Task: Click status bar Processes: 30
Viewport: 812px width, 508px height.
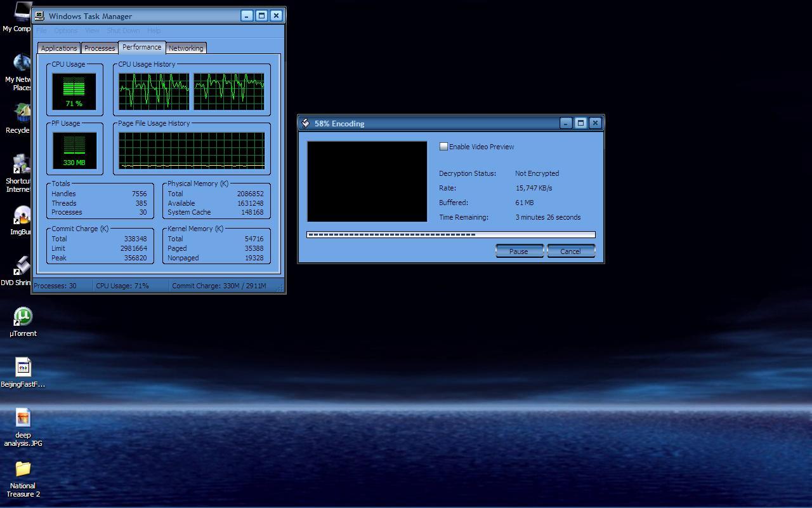Action: point(55,286)
